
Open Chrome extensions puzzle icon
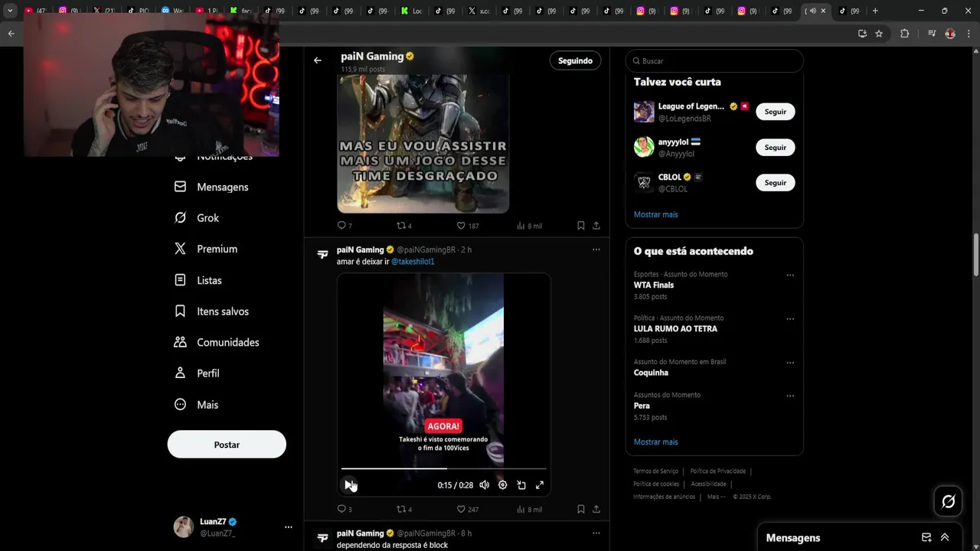(x=904, y=34)
